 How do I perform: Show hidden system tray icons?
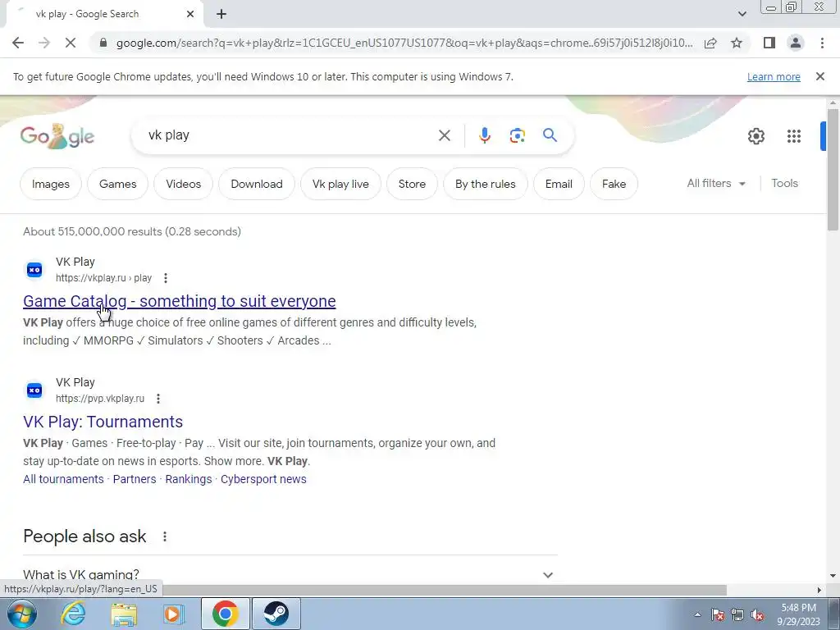coord(697,614)
